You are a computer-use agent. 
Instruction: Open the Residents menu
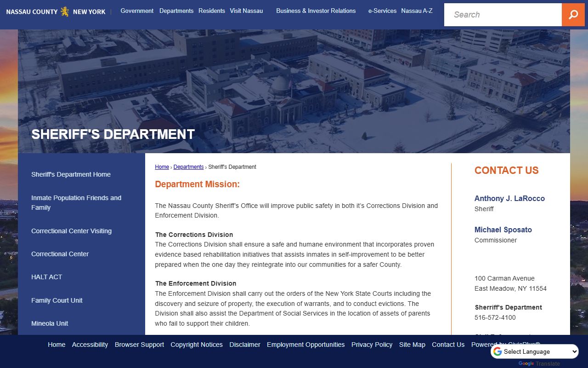(212, 11)
